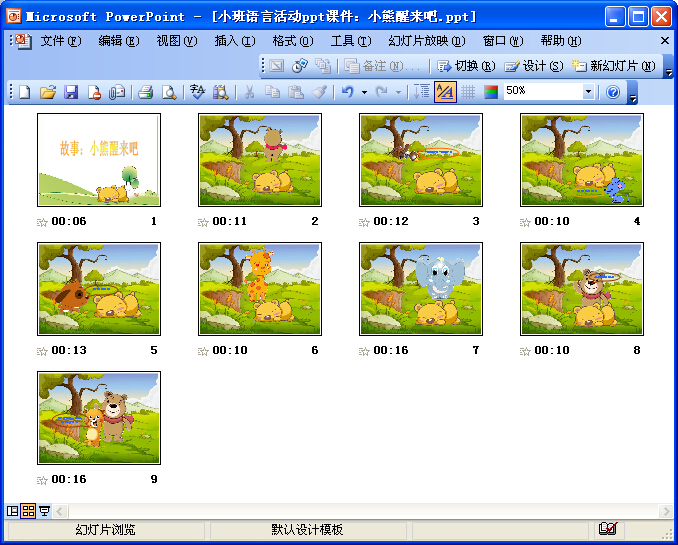Click the Expand All icon
The image size is (678, 545).
click(x=422, y=92)
